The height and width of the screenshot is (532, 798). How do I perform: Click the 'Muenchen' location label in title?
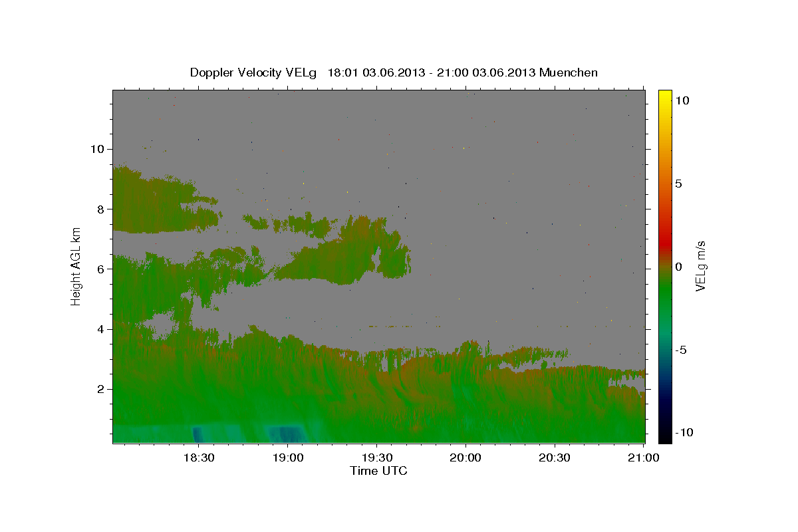569,72
